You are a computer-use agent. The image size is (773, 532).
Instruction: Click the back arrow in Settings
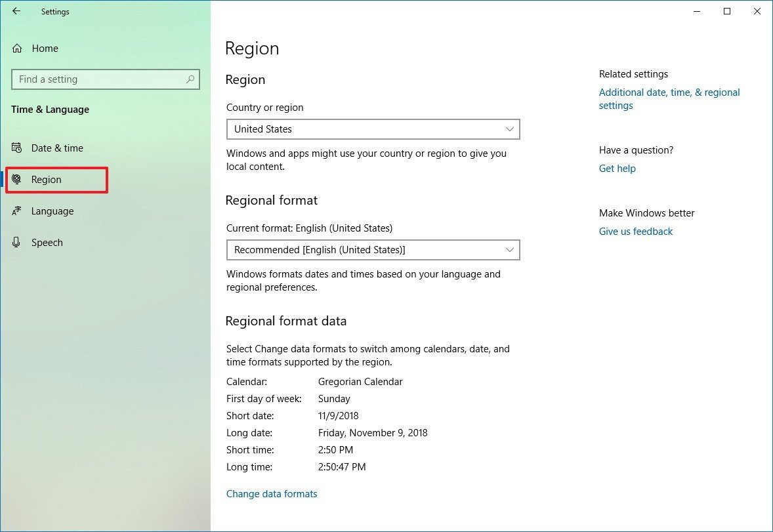(16, 11)
